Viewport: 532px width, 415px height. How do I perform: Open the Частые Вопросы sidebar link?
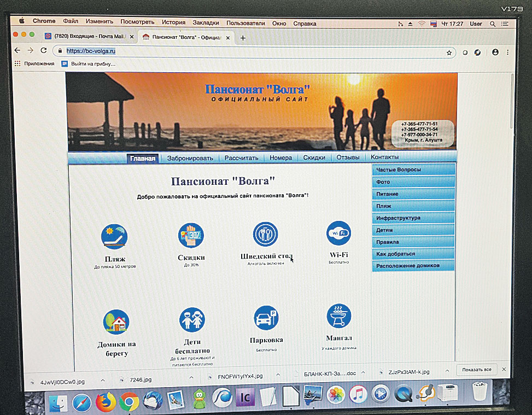tap(413, 170)
